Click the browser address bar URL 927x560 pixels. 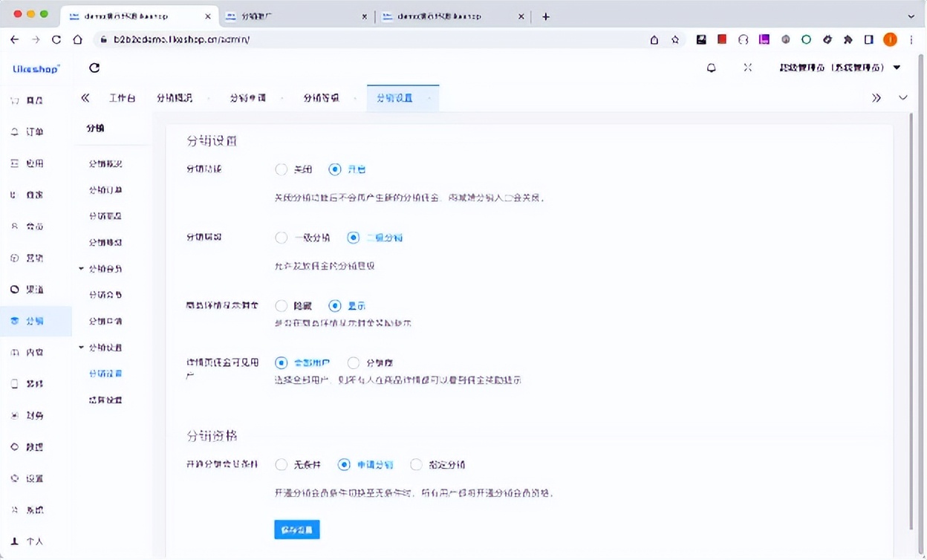point(182,39)
